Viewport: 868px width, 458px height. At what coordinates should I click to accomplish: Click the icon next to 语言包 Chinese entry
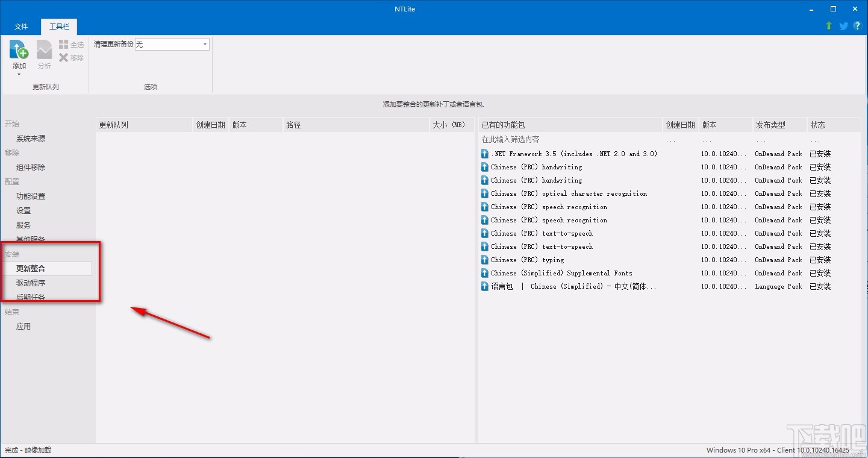pos(484,286)
